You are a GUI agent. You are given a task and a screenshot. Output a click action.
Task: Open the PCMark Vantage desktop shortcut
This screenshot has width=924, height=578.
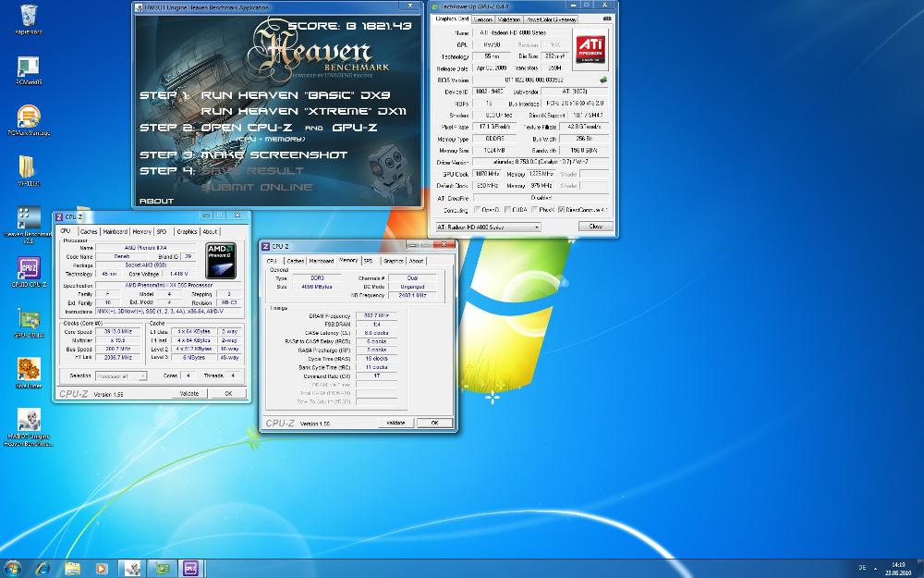point(28,120)
